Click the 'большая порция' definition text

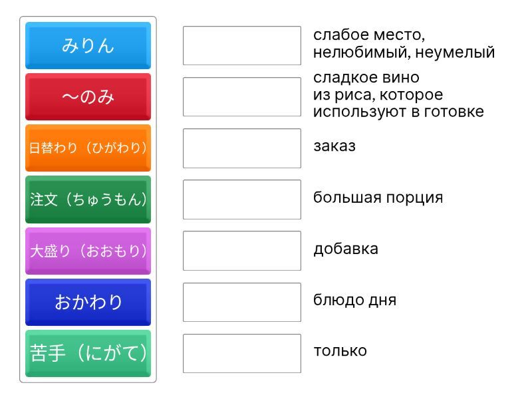tap(378, 198)
